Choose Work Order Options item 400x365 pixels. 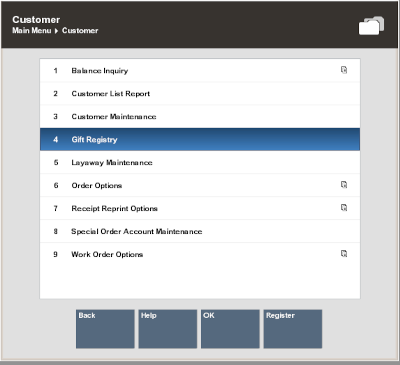pyautogui.click(x=200, y=254)
